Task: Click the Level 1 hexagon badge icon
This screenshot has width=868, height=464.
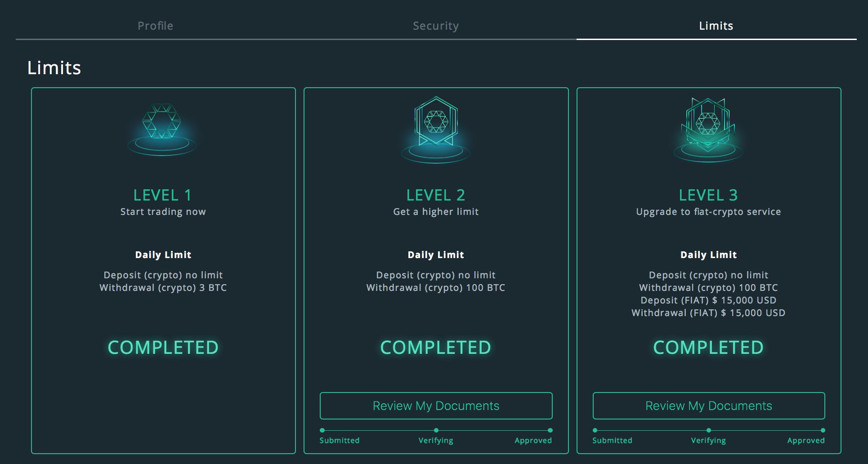Action: click(x=162, y=130)
